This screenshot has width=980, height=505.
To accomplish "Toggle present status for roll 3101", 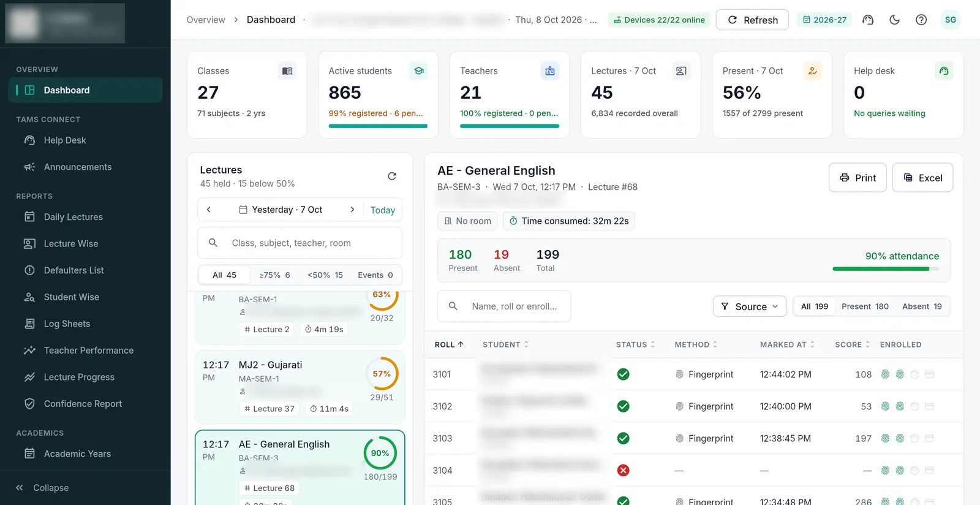I will coord(624,374).
